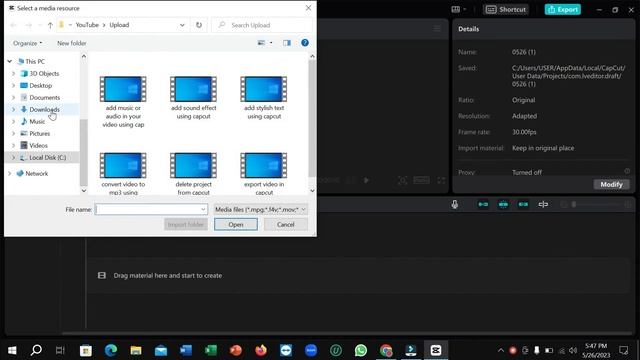Collapse the This PC tree node
The width and height of the screenshot is (640, 360).
pyautogui.click(x=10, y=61)
